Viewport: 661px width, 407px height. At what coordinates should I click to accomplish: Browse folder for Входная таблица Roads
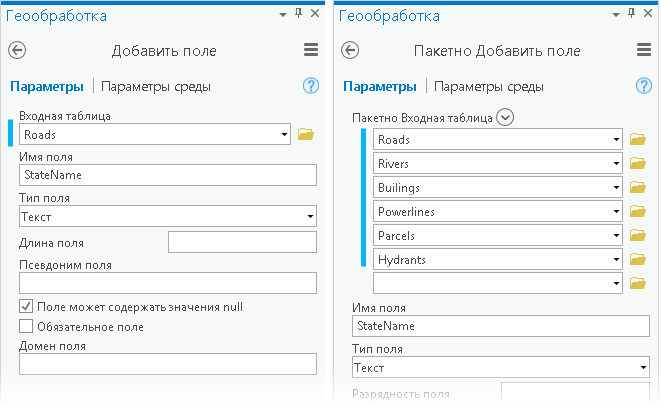pos(306,134)
